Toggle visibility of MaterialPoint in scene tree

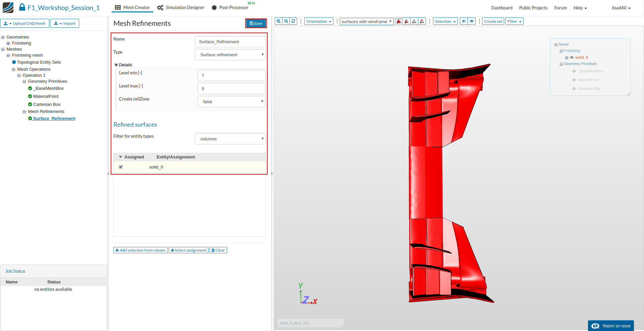click(574, 80)
